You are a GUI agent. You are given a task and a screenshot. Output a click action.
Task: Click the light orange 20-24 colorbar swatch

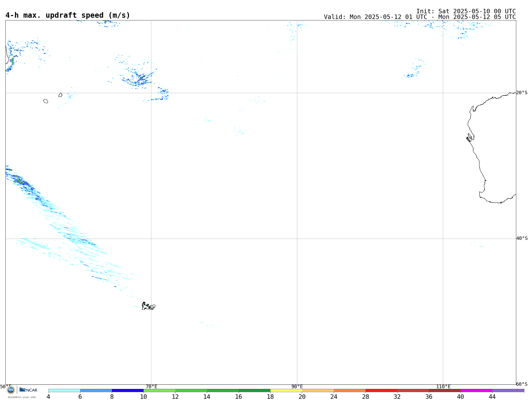pyautogui.click(x=318, y=391)
